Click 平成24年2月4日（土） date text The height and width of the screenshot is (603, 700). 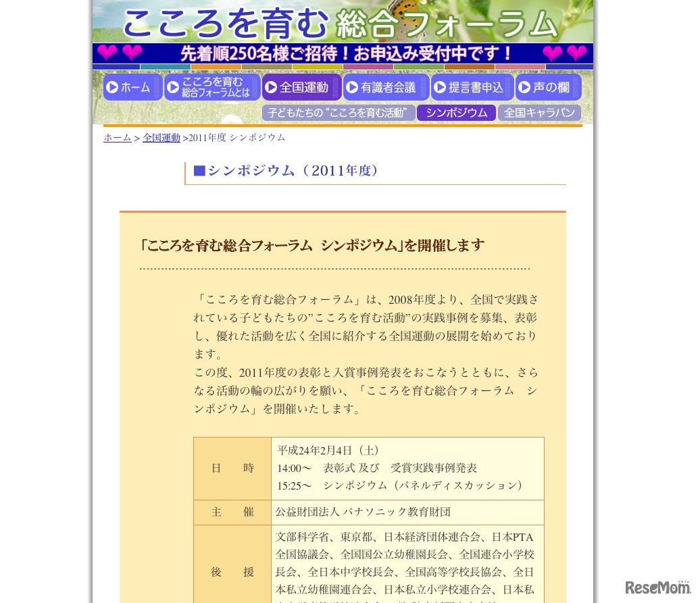[x=328, y=450]
